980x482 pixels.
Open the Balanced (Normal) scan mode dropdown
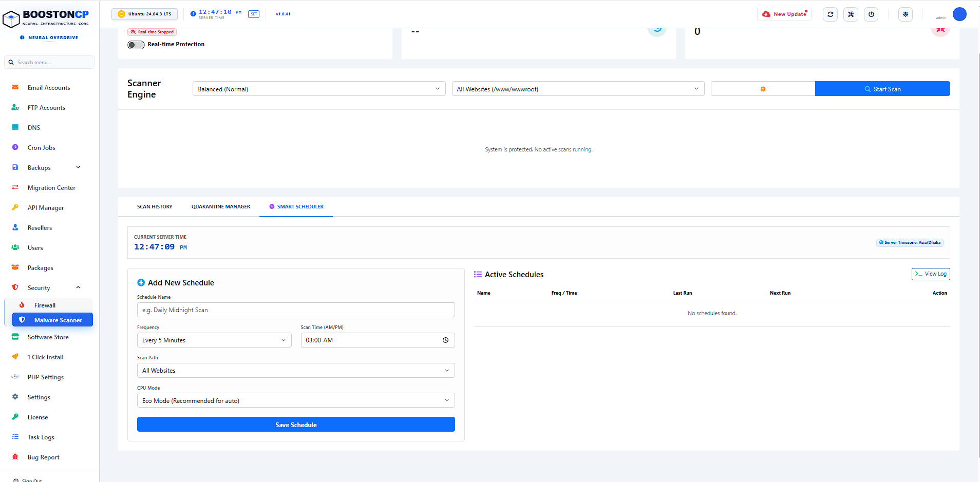click(x=319, y=89)
